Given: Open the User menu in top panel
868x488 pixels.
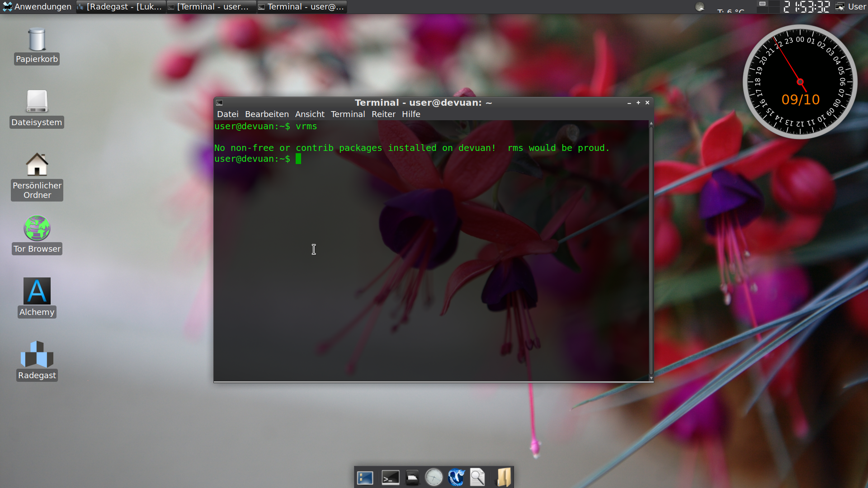Looking at the screenshot, I should tap(851, 6).
